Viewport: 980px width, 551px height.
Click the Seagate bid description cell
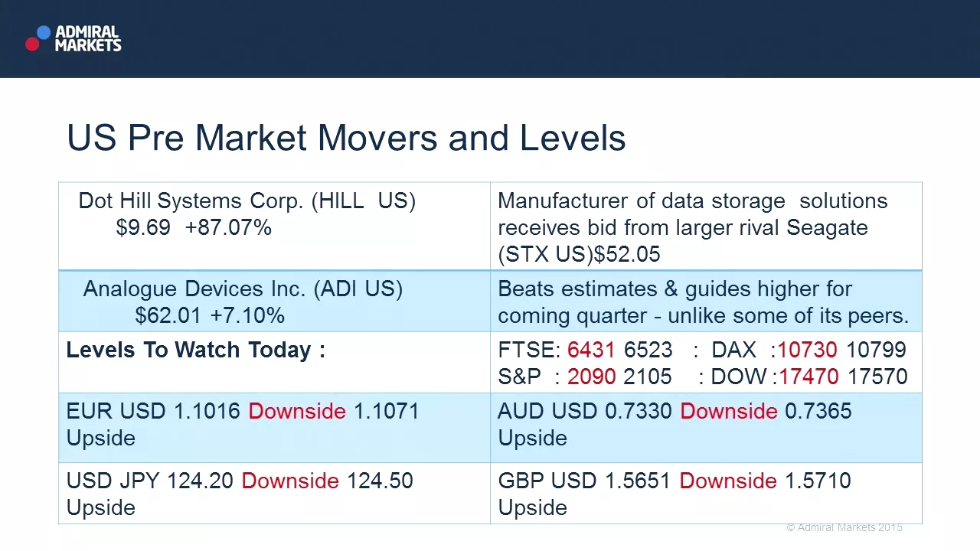pos(706,227)
